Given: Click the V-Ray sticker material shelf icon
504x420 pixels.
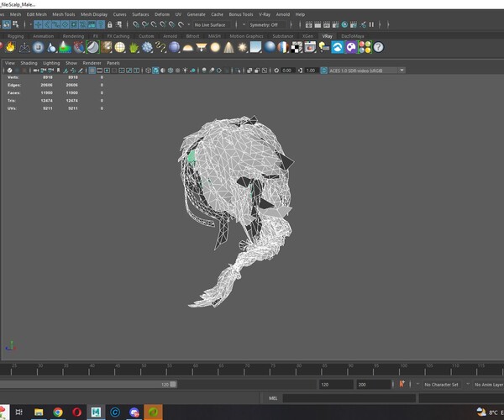Looking at the screenshot, I should [x=93, y=47].
